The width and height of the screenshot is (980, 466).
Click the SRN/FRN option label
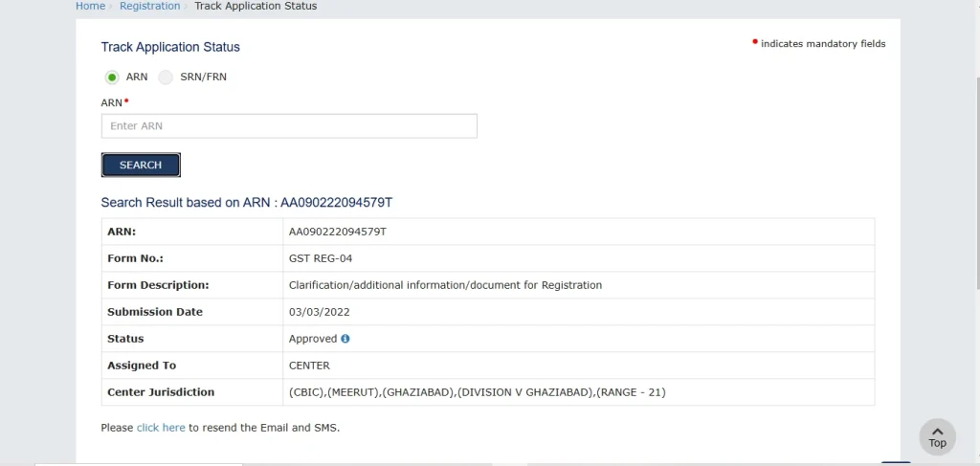203,78
